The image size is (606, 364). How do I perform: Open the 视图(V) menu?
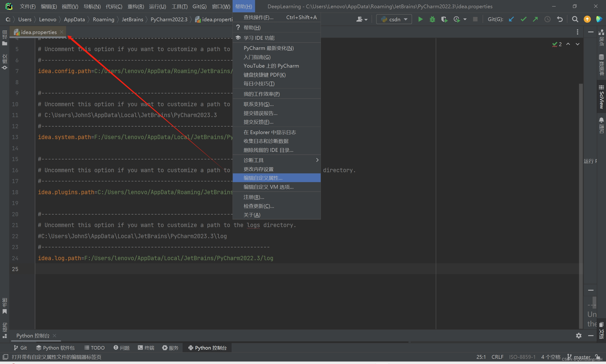point(70,6)
